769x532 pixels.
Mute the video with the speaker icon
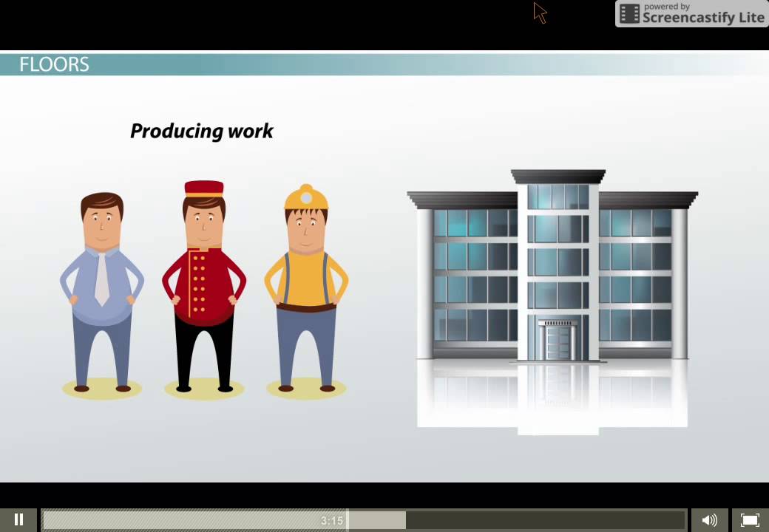tap(710, 519)
